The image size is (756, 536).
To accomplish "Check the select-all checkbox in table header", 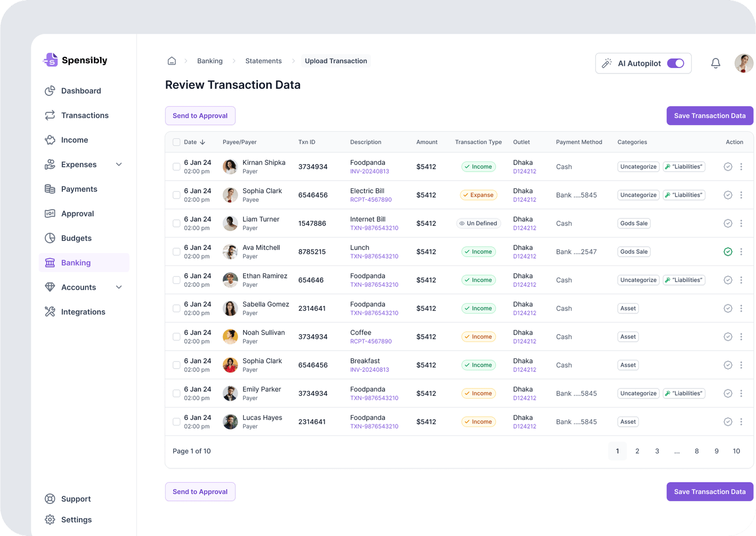I will pos(176,142).
